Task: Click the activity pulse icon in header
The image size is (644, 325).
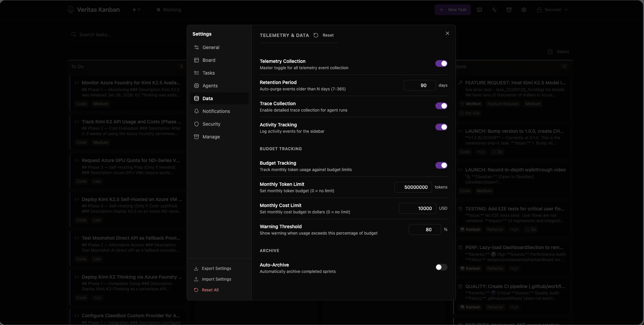Action: (x=494, y=10)
